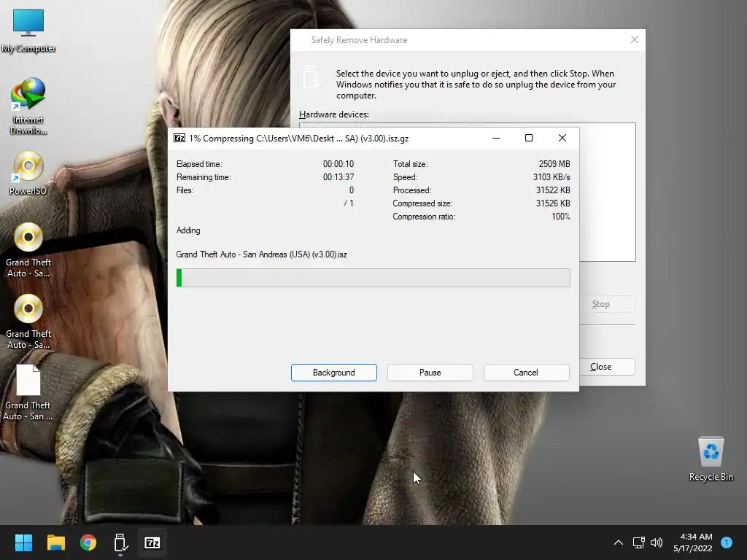Viewport: 747px width, 560px height.
Task: Open the My Computer desktop icon
Action: tap(28, 31)
